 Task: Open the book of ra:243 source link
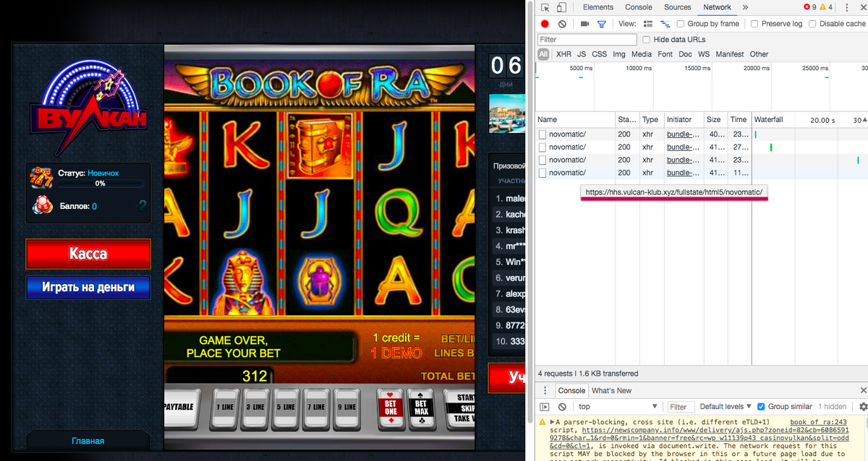pyautogui.click(x=818, y=423)
